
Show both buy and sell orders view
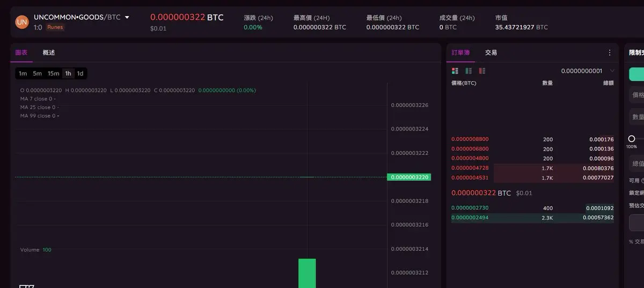(455, 71)
